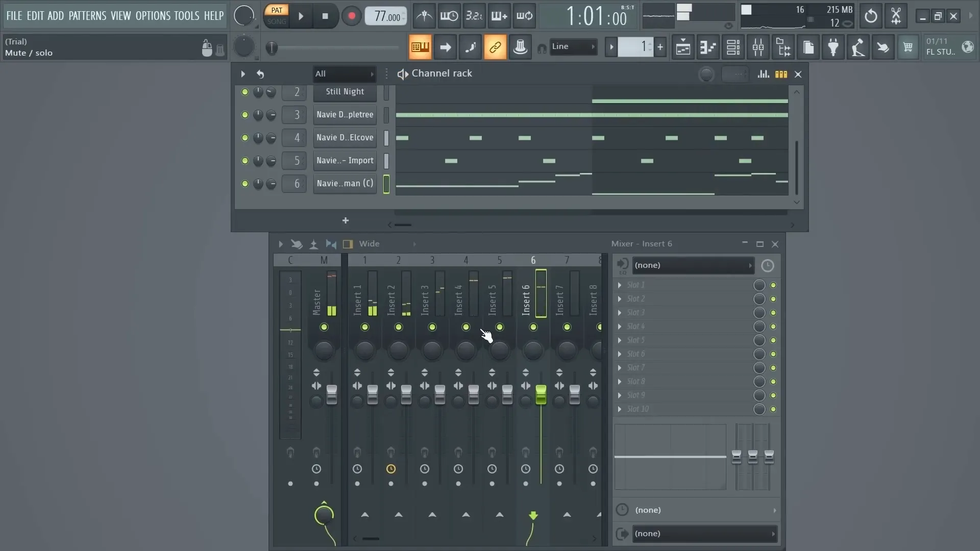
Task: Click the Record button
Action: tap(351, 16)
